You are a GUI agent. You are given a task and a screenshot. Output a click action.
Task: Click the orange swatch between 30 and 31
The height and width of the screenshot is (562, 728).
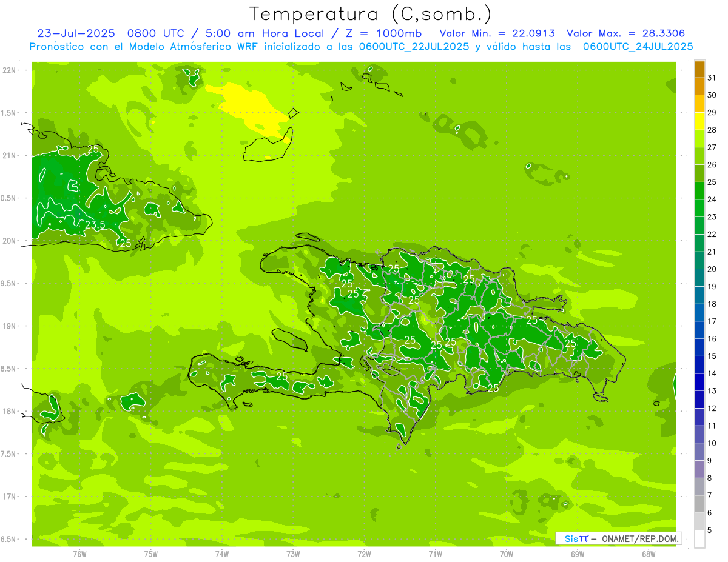pos(699,87)
